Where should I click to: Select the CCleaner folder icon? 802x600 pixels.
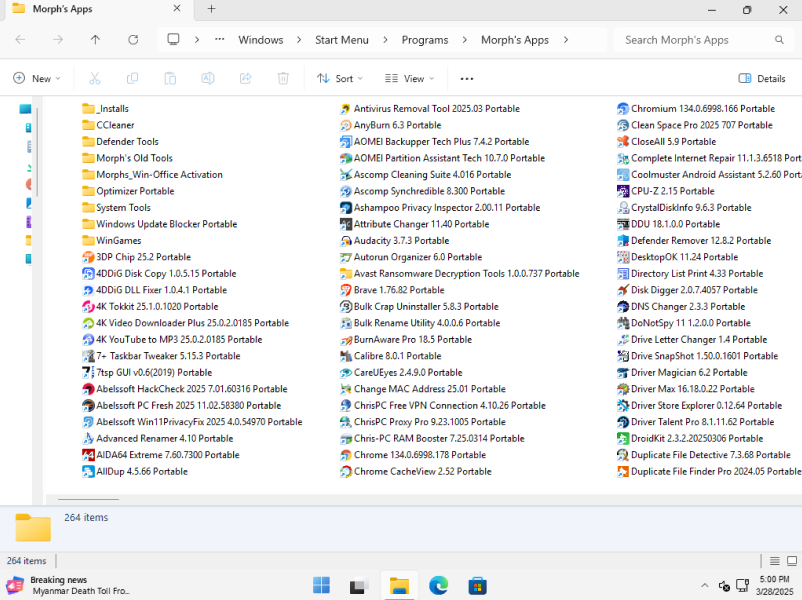pyautogui.click(x=88, y=125)
